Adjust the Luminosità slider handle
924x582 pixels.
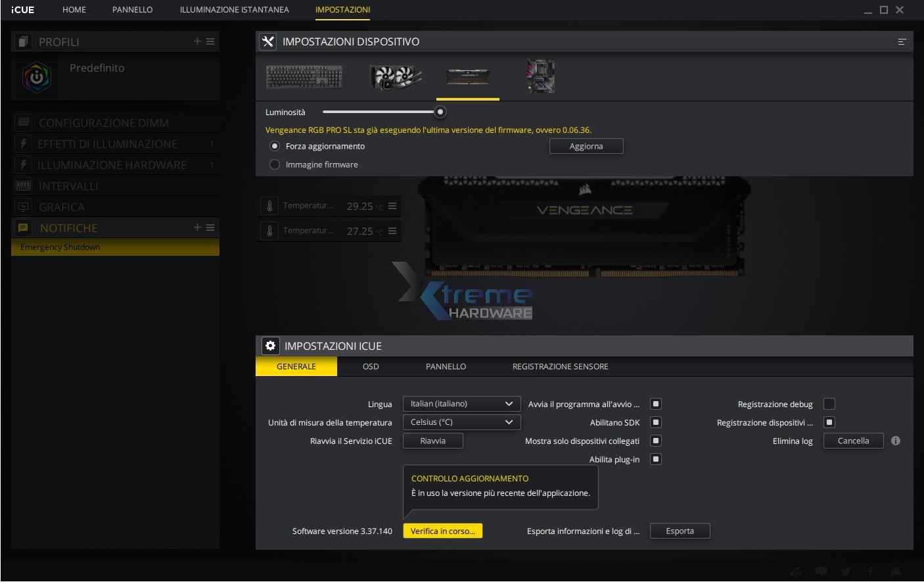pos(440,112)
